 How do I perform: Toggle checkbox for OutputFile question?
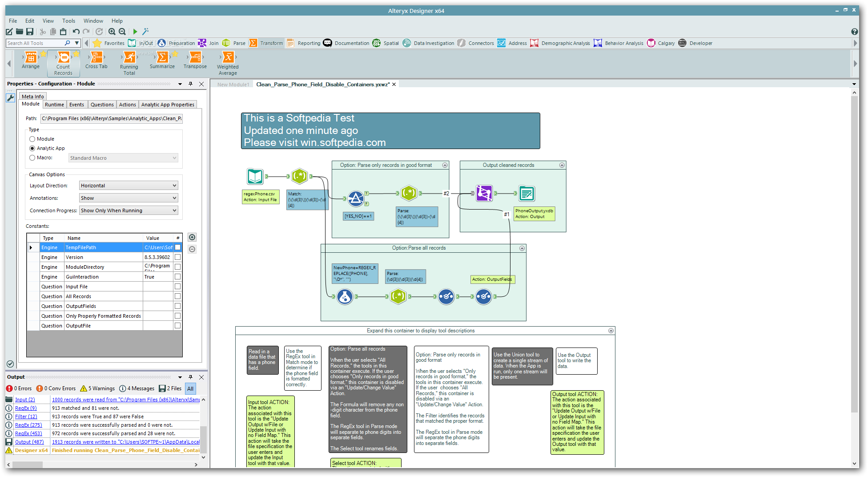click(177, 326)
